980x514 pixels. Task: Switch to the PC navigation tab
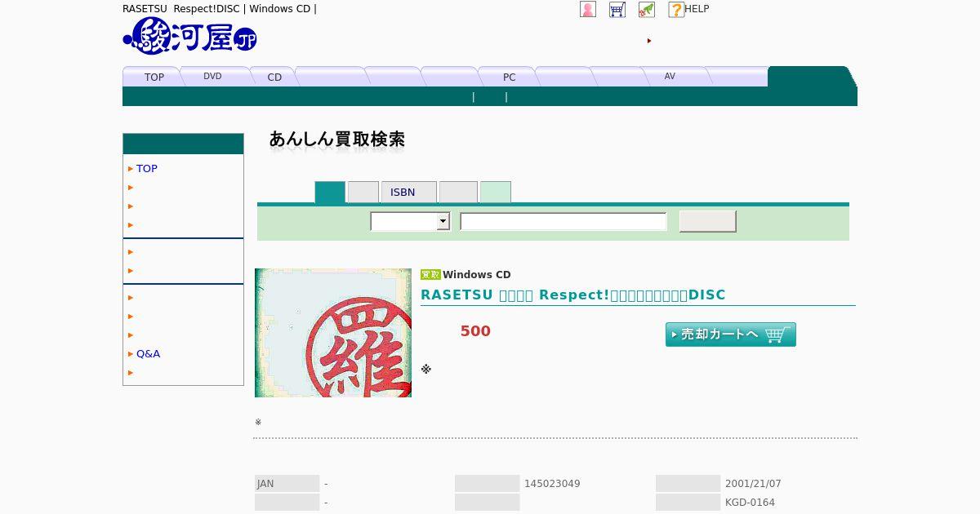(509, 77)
